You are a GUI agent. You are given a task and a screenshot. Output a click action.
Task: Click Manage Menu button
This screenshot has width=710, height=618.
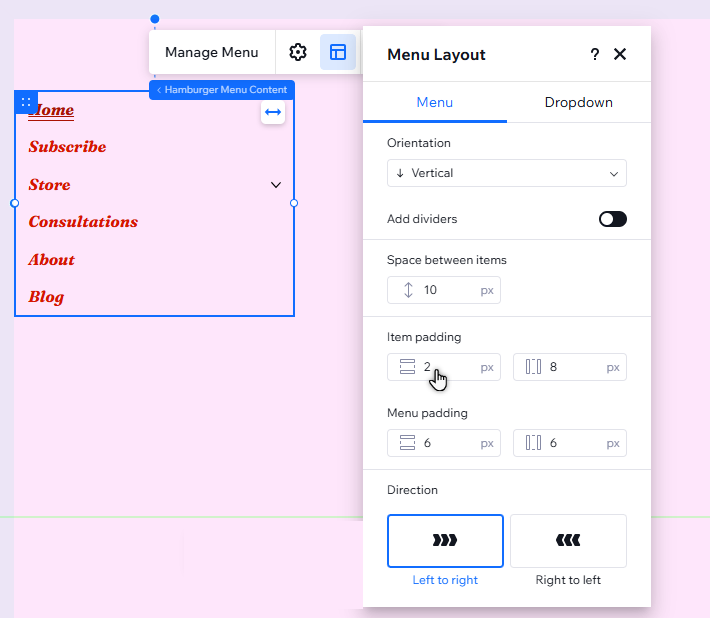(211, 52)
